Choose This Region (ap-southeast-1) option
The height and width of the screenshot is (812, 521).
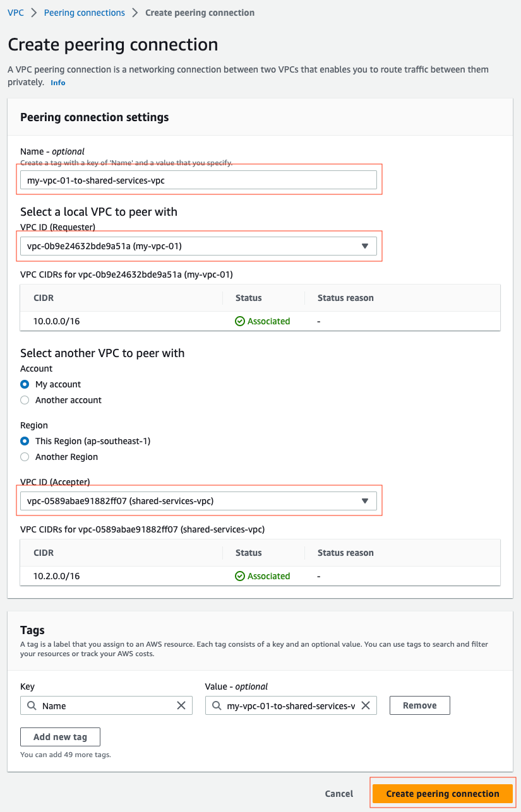pos(24,440)
